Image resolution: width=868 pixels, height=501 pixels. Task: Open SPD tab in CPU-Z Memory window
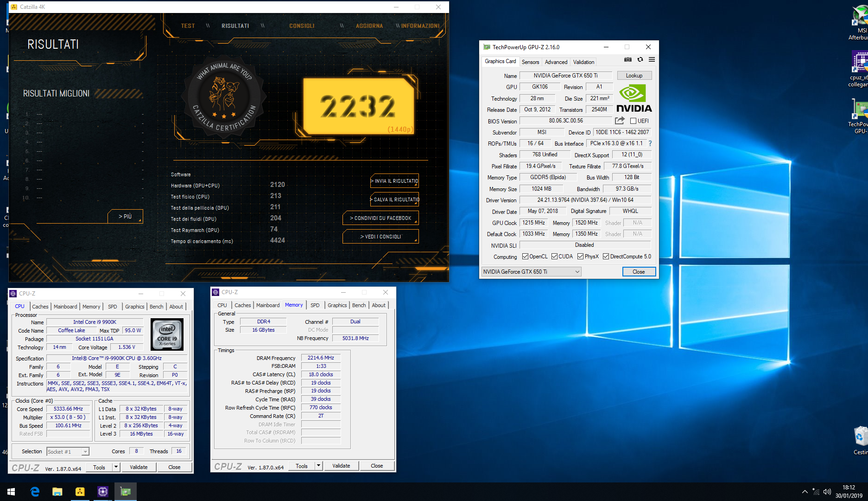315,305
